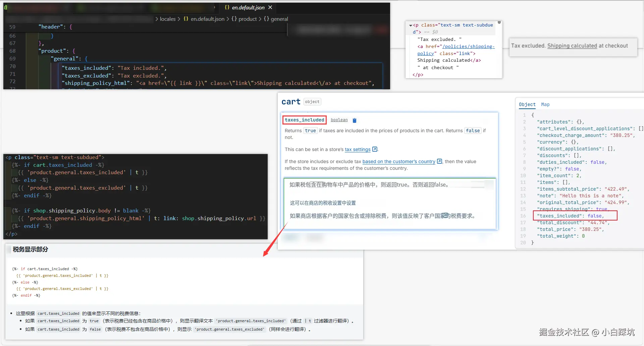Click line number 68 in the editor gutter
Image resolution: width=644 pixels, height=346 pixels.
(12, 51)
